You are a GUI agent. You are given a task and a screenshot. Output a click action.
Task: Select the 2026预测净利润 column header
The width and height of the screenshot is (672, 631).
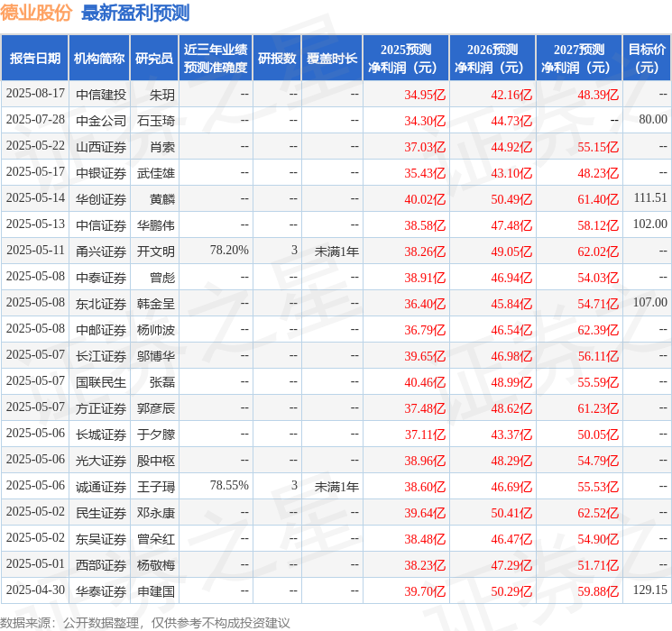point(492,59)
